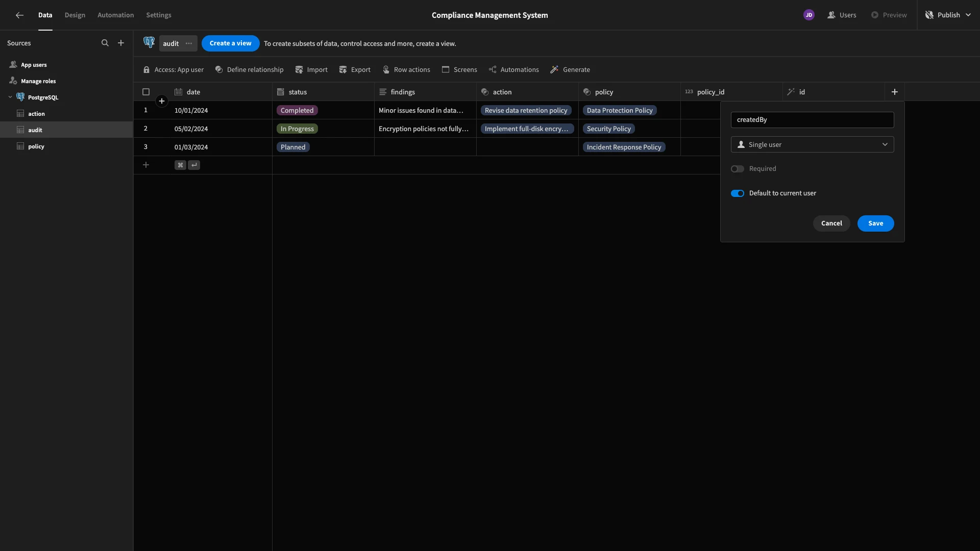This screenshot has width=980, height=551.
Task: Click the Planned status cell
Action: click(x=323, y=147)
